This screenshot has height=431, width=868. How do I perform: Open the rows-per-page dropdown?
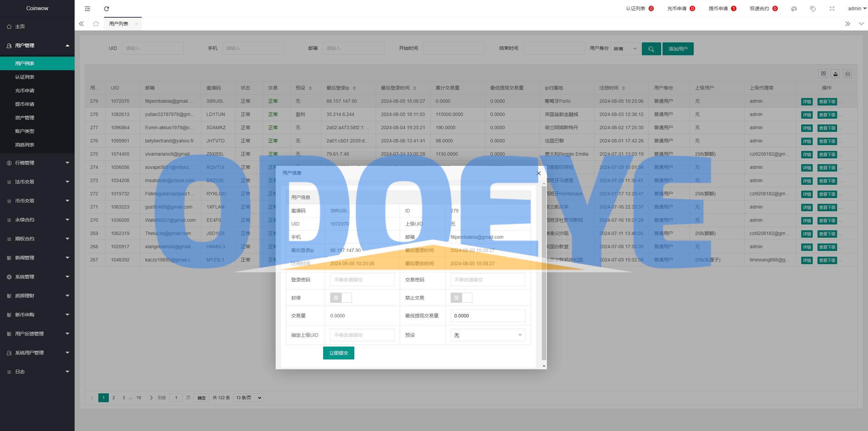248,398
